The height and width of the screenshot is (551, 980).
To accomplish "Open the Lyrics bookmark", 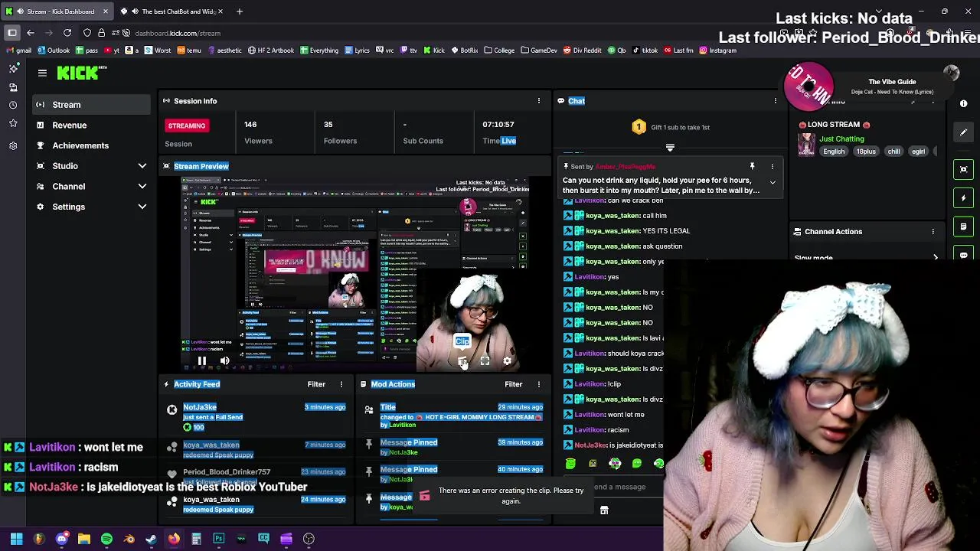I will [357, 51].
